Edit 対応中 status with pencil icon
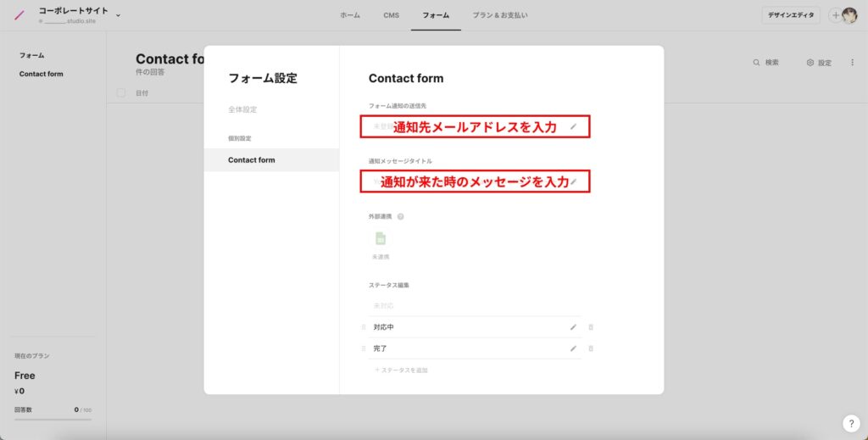This screenshot has height=440, width=868. [573, 327]
